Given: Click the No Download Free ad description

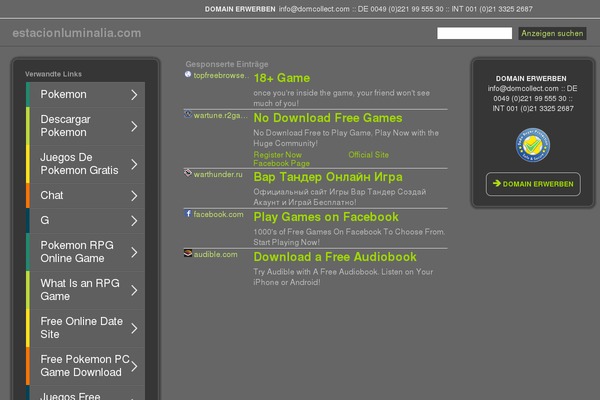Looking at the screenshot, I should click(346, 138).
